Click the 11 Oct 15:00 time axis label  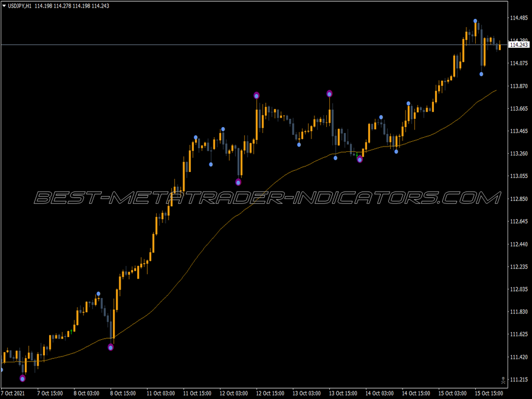tap(197, 394)
